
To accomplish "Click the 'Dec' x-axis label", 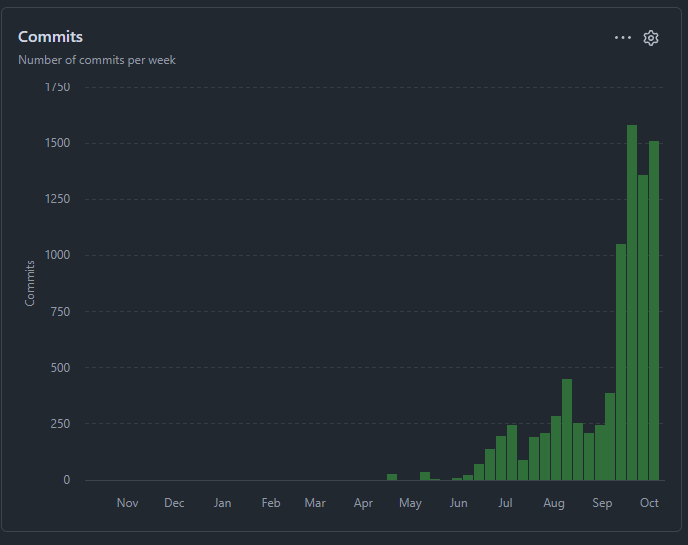I will pyautogui.click(x=174, y=503).
